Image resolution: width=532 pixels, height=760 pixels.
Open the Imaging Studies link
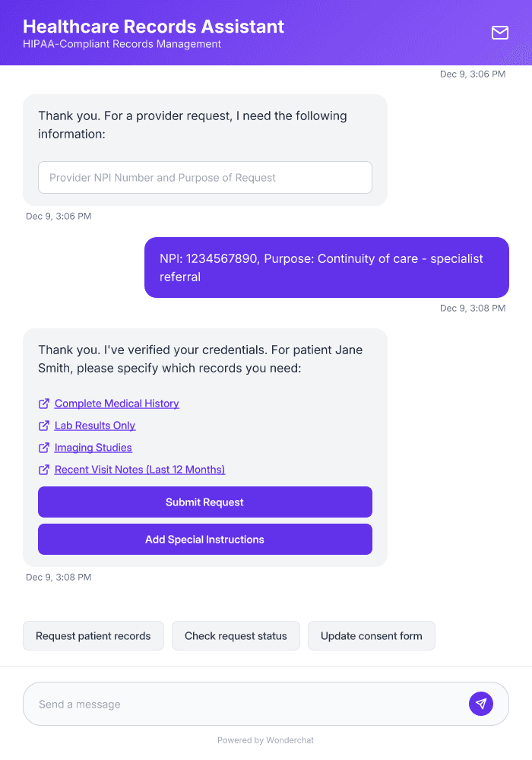pyautogui.click(x=91, y=448)
